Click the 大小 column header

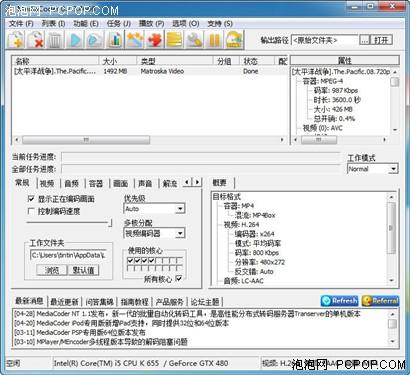(x=118, y=61)
